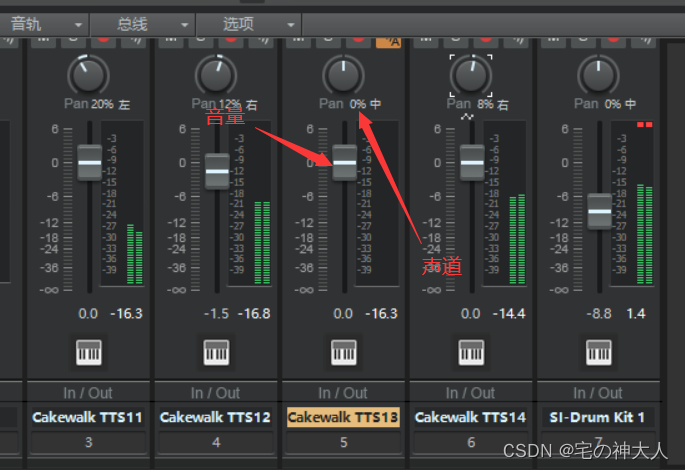The width and height of the screenshot is (685, 470).
Task: Open the 总线 dropdown menu
Action: point(143,24)
